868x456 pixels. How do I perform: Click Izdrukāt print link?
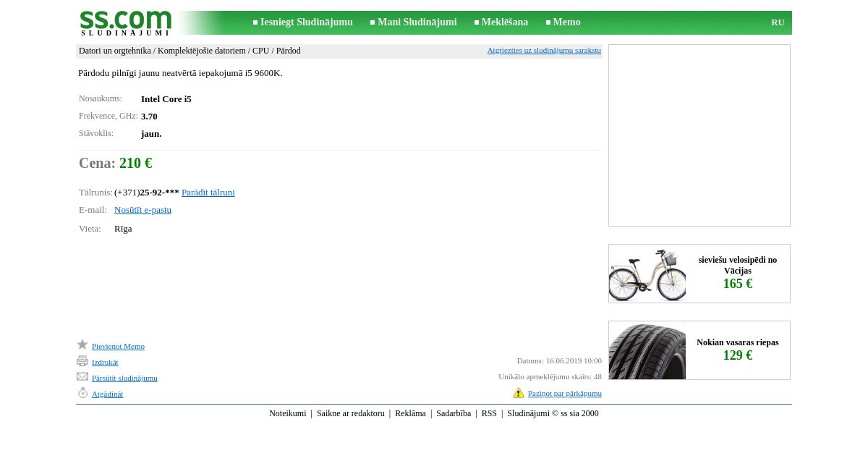coord(105,363)
